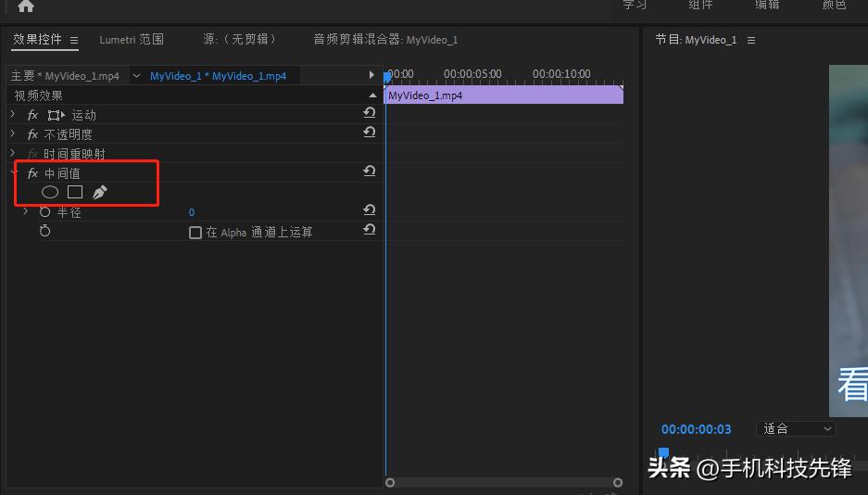Toggle animation stopwatch for 半径

[45, 212]
